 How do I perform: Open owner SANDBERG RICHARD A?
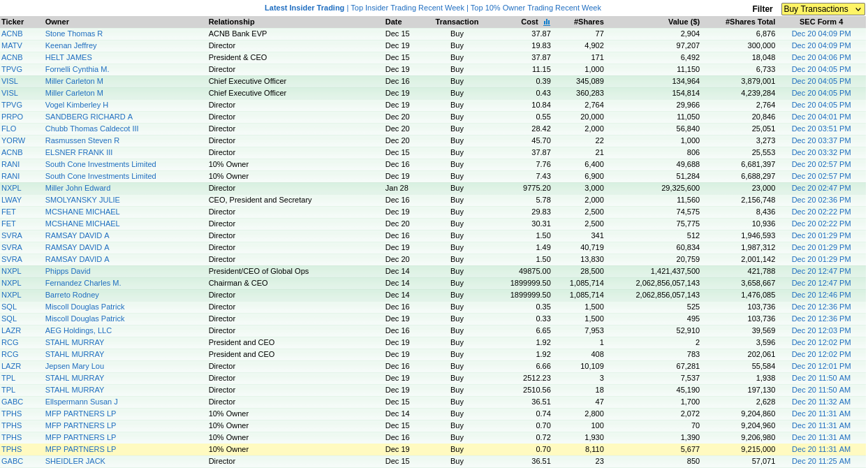point(89,117)
